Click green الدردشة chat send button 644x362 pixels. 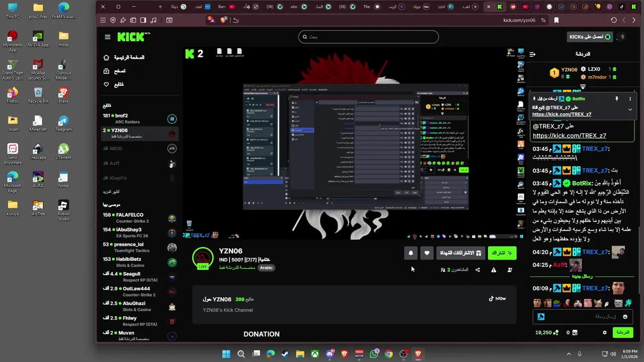(x=622, y=332)
